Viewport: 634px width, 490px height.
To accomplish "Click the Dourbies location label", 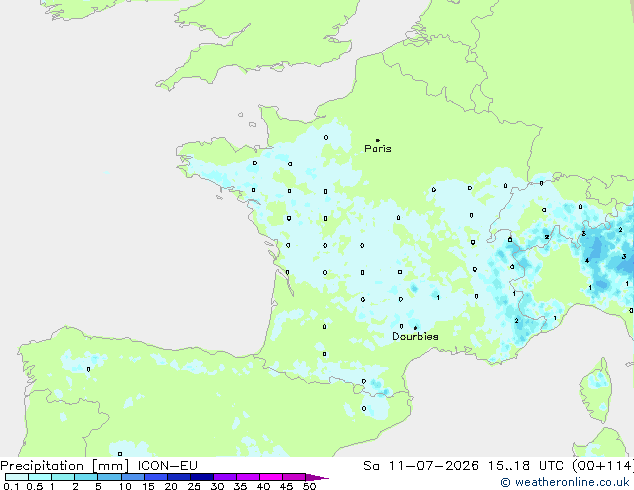I will point(415,336).
